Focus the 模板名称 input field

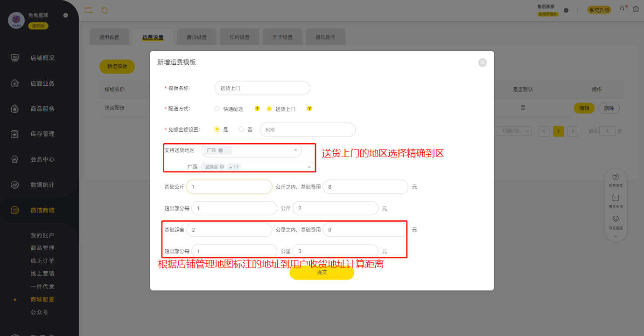pos(262,88)
